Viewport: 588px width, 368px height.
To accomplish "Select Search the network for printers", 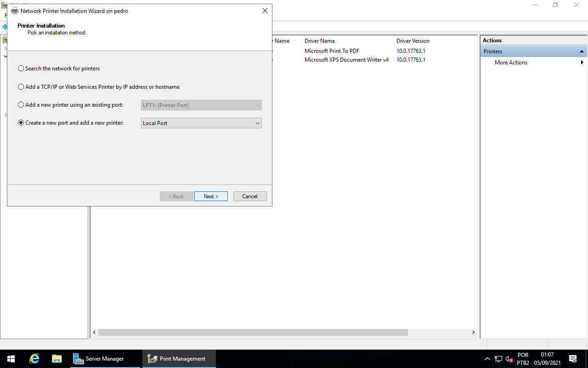I will point(21,69).
